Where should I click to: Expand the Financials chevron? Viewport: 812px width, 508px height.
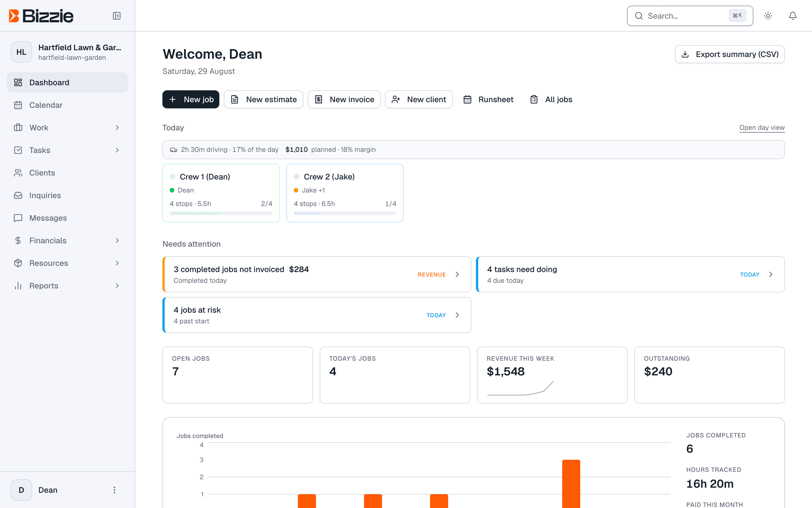(x=117, y=240)
